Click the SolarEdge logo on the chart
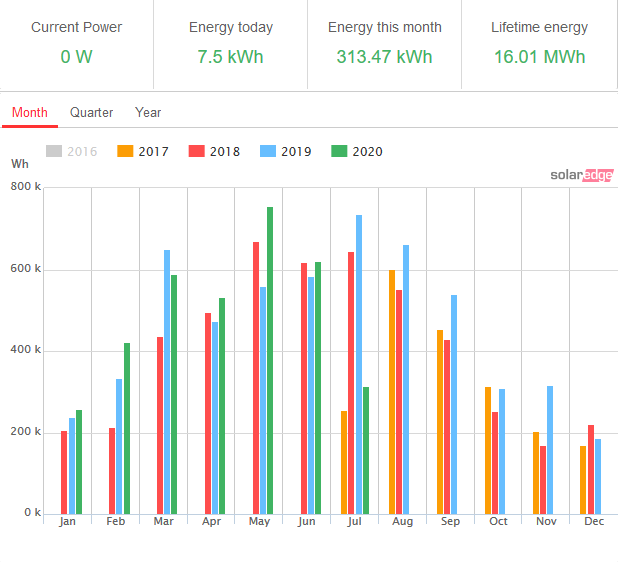The height and width of the screenshot is (562, 618). [x=581, y=175]
